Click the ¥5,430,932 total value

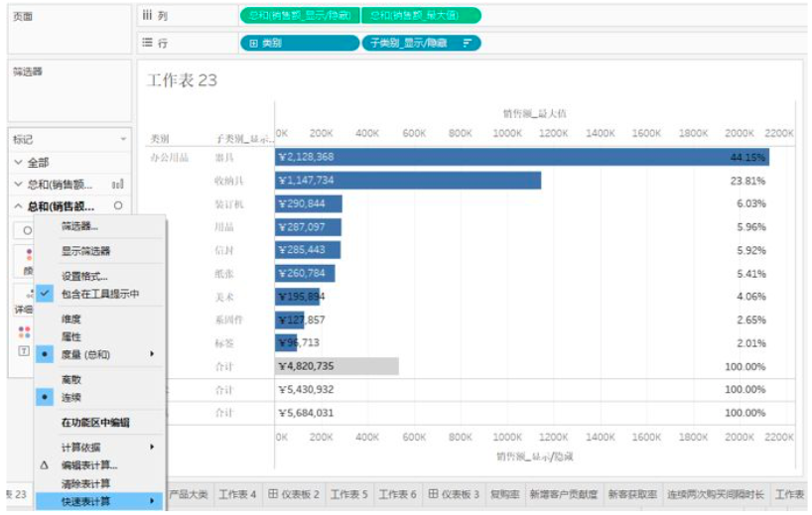point(306,389)
